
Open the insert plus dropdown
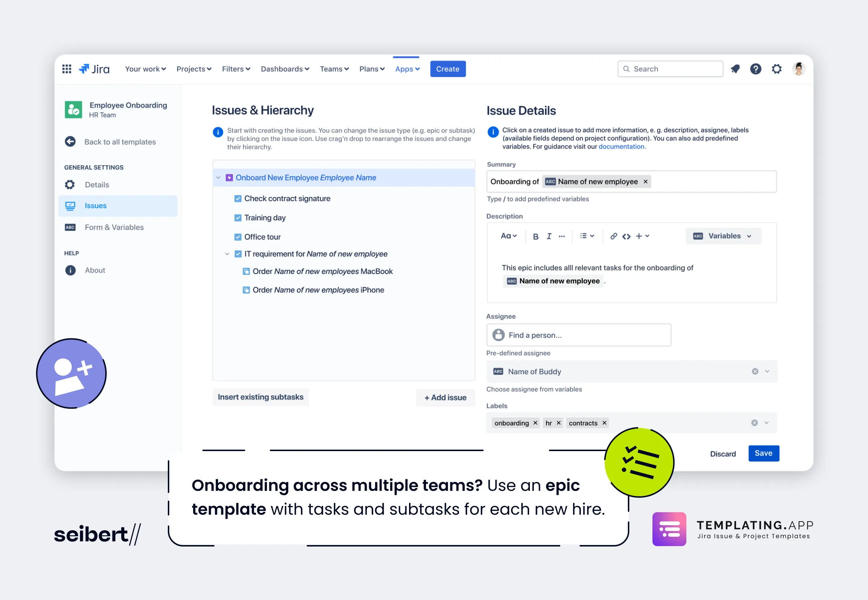[642, 236]
